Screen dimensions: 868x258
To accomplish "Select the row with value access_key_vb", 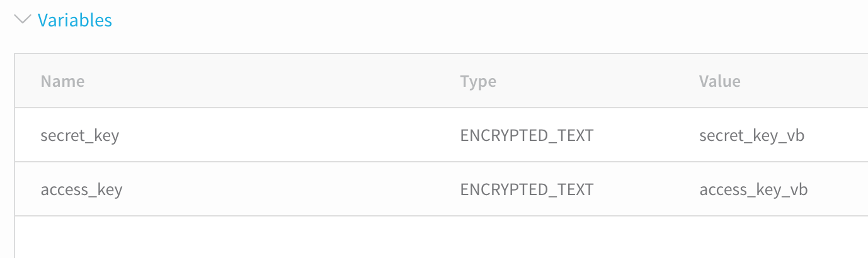I will tap(441, 189).
